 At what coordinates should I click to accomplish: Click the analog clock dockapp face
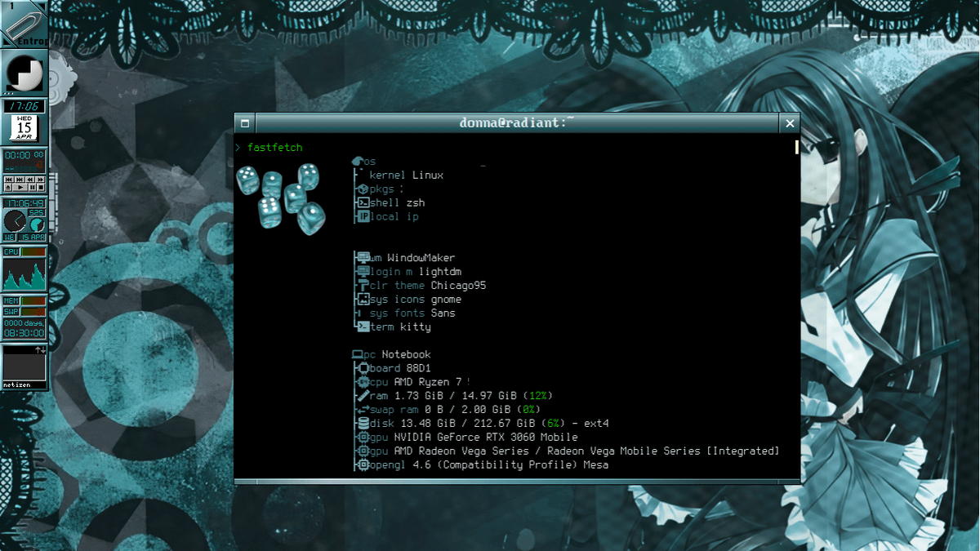click(17, 220)
